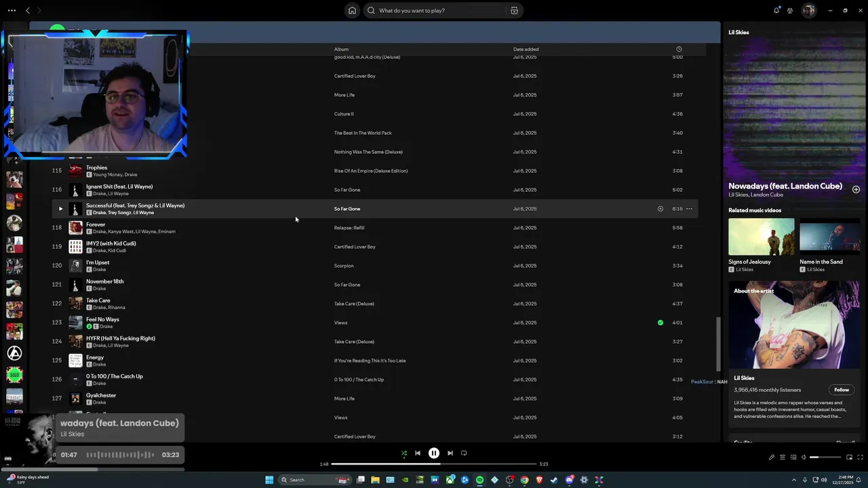Open the Browse icon in search bar

tap(514, 10)
